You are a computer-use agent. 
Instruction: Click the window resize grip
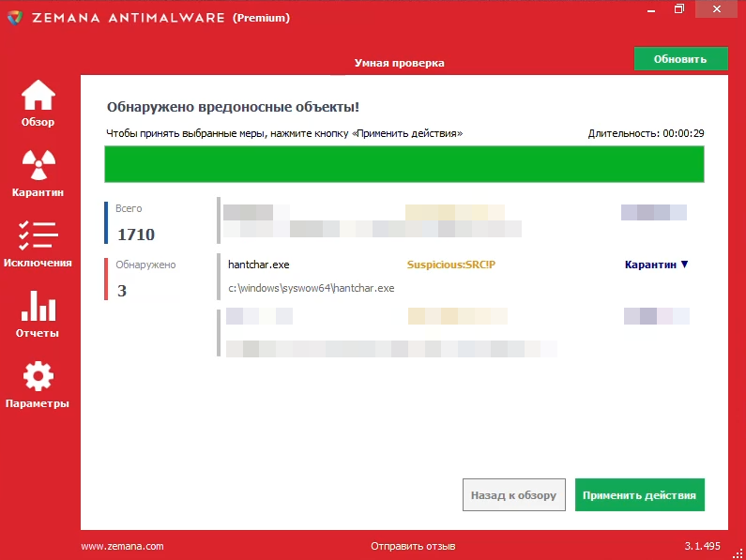(x=738, y=552)
